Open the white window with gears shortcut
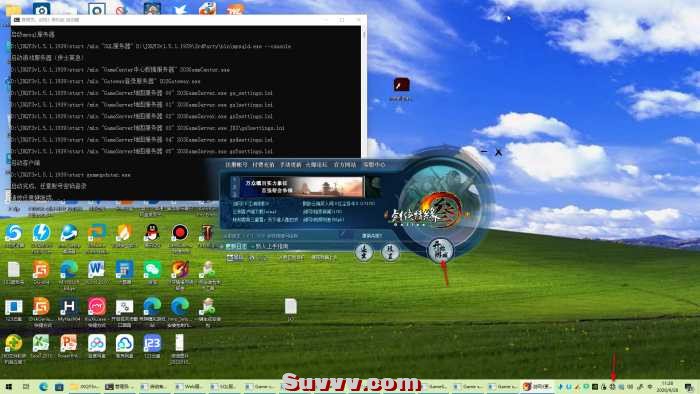Screen dimensions: 700x394 [x=124, y=307]
